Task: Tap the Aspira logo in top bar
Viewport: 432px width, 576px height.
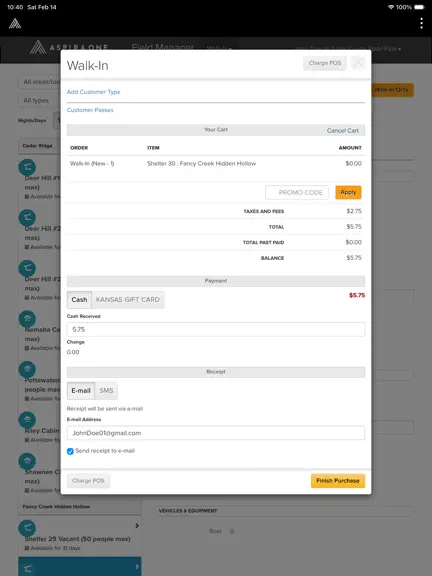Action: (x=15, y=24)
